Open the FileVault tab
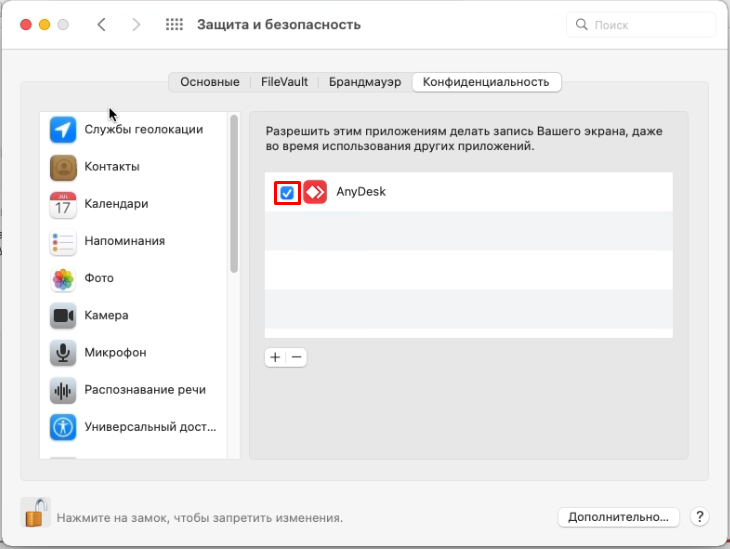The width and height of the screenshot is (730, 549). 284,82
